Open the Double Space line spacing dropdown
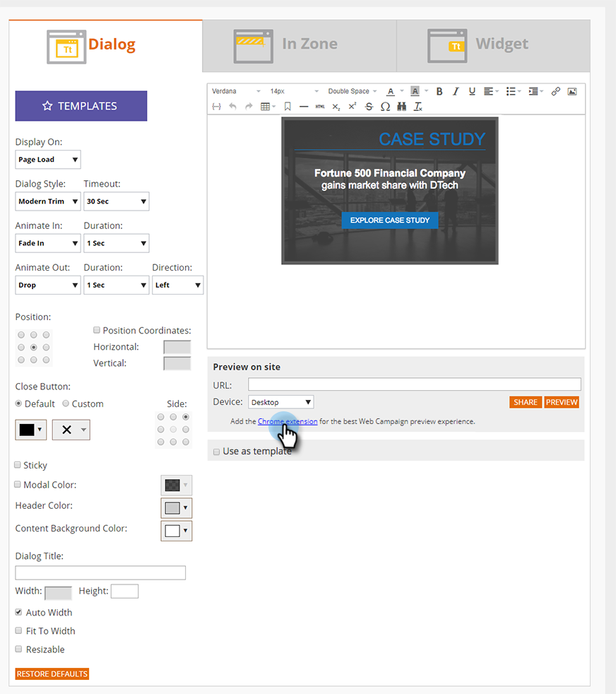The height and width of the screenshot is (694, 616). 353,91
